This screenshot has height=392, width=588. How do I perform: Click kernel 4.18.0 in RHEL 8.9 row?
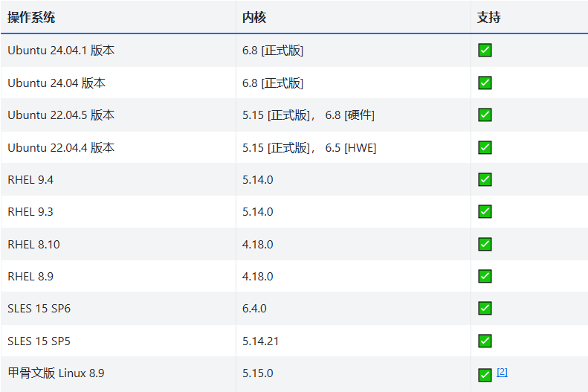point(258,277)
